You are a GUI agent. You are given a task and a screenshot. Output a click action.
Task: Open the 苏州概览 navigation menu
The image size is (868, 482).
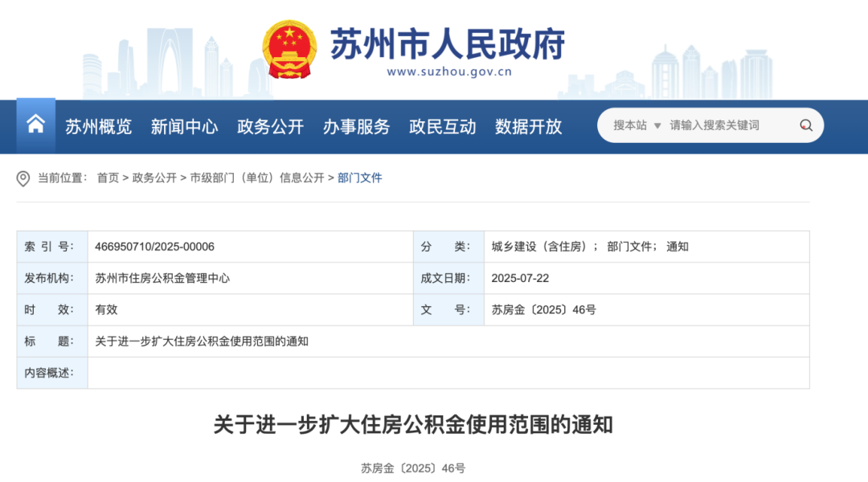pyautogui.click(x=98, y=126)
